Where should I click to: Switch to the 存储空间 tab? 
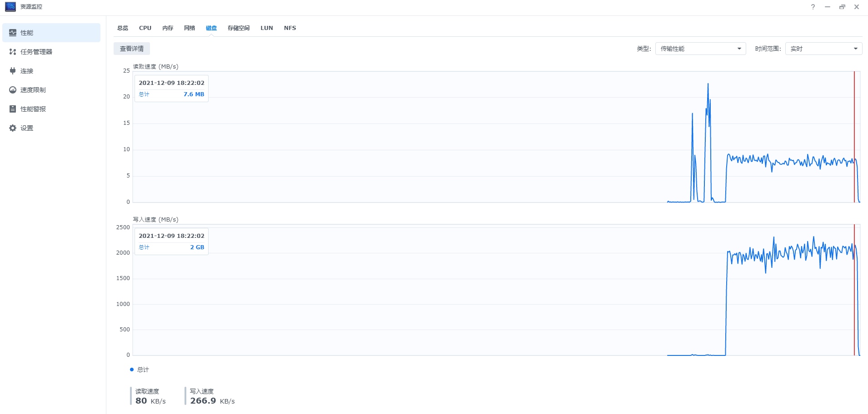[x=239, y=28]
